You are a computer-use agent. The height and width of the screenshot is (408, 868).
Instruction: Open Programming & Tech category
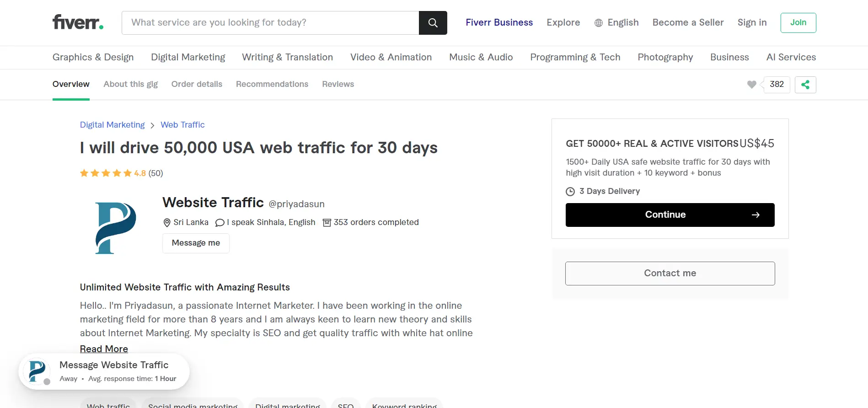point(575,57)
